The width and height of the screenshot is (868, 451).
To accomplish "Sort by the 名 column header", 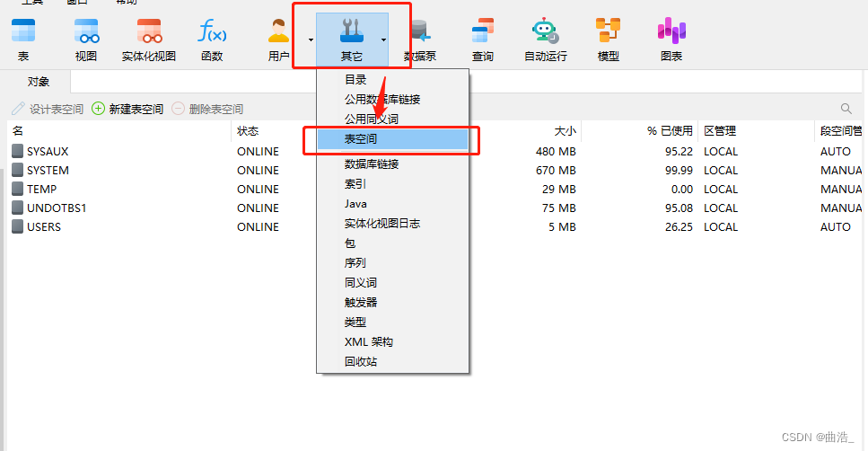I will point(18,131).
